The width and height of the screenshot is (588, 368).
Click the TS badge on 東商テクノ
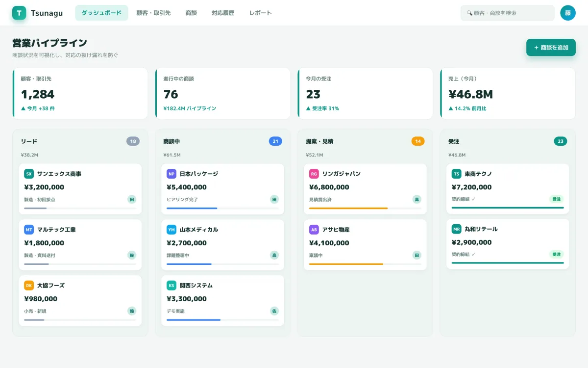[x=457, y=174]
